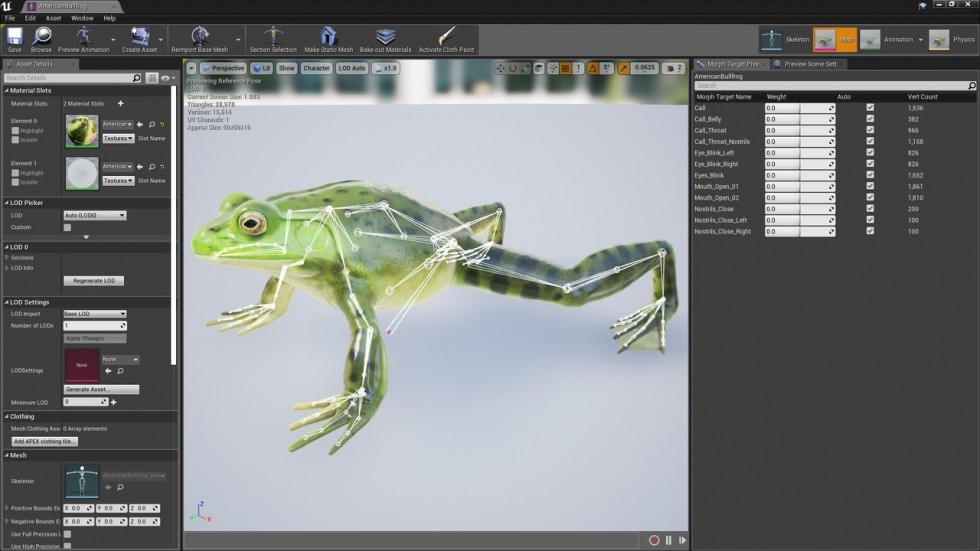The height and width of the screenshot is (551, 980).
Task: Switch to Animation editor mode
Action: 887,39
